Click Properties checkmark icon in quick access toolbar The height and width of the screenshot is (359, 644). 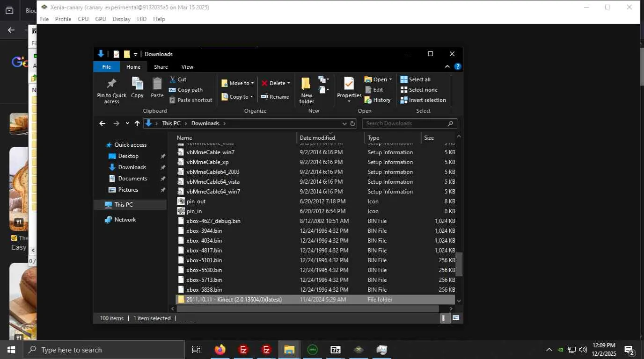pyautogui.click(x=117, y=54)
